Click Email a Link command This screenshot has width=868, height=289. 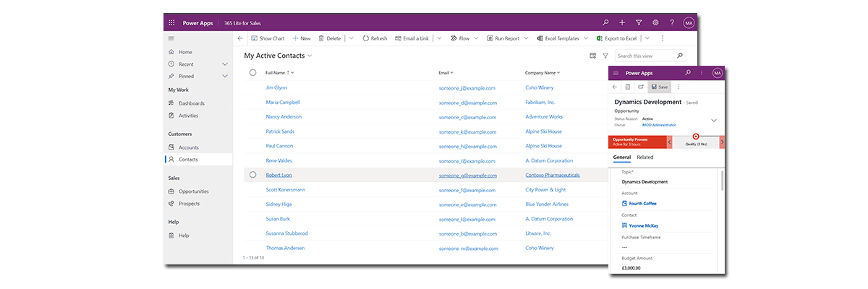click(412, 38)
